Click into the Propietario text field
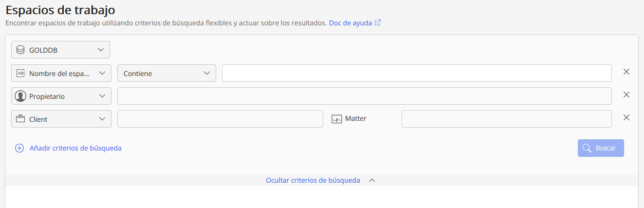The image size is (644, 208). tap(364, 96)
